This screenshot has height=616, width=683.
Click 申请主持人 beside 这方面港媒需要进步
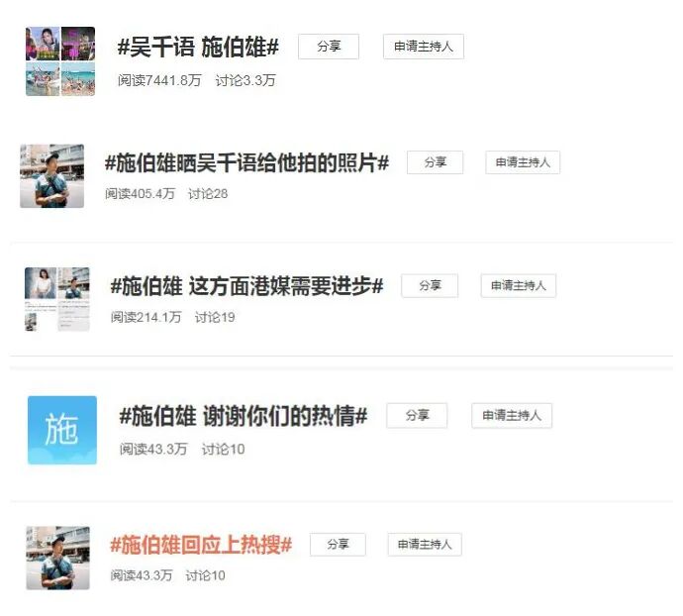click(519, 285)
